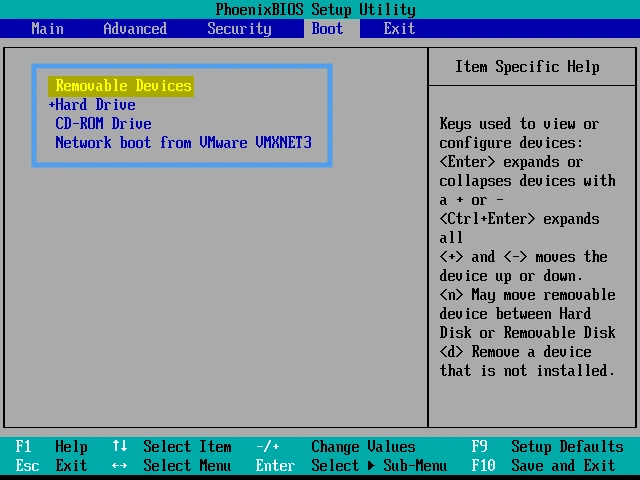This screenshot has width=640, height=480.
Task: Expand the Hard Drive plus sign
Action: click(x=51, y=105)
